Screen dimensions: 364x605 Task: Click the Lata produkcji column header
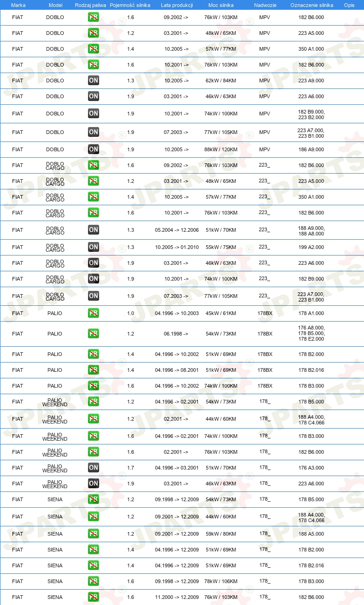176,5
